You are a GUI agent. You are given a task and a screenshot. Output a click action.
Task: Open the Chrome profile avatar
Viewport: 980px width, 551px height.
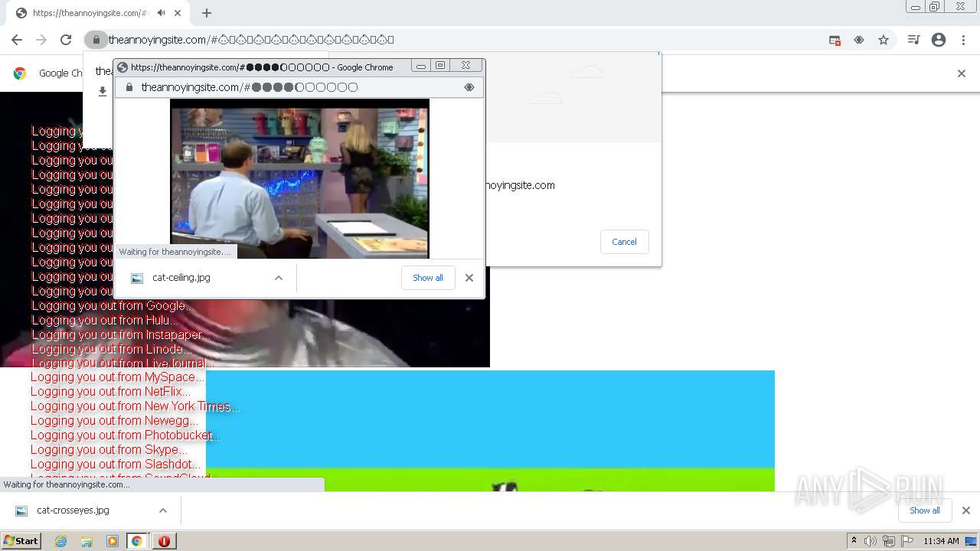(939, 40)
